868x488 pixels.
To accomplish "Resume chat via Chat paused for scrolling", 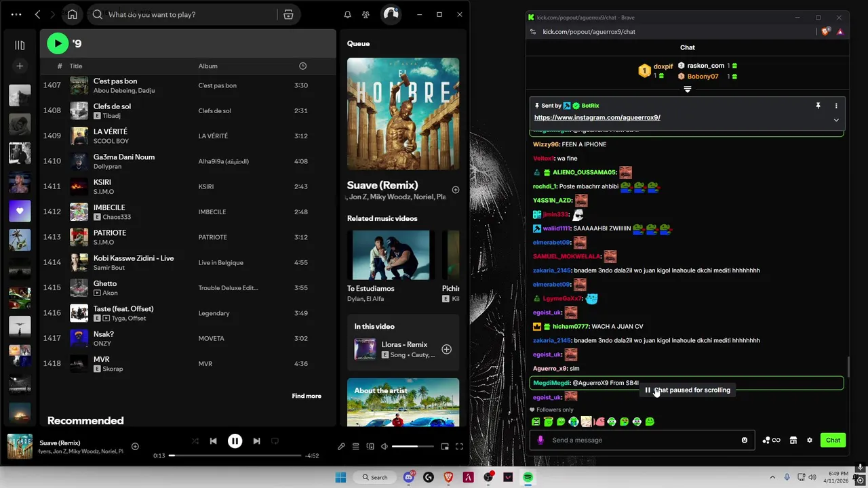I will point(687,390).
